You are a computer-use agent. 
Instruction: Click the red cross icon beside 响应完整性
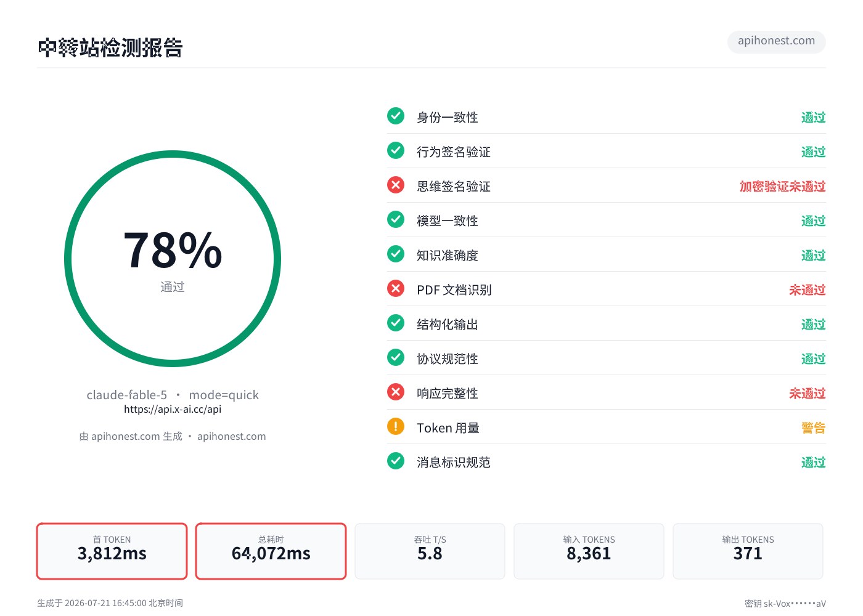tap(396, 392)
